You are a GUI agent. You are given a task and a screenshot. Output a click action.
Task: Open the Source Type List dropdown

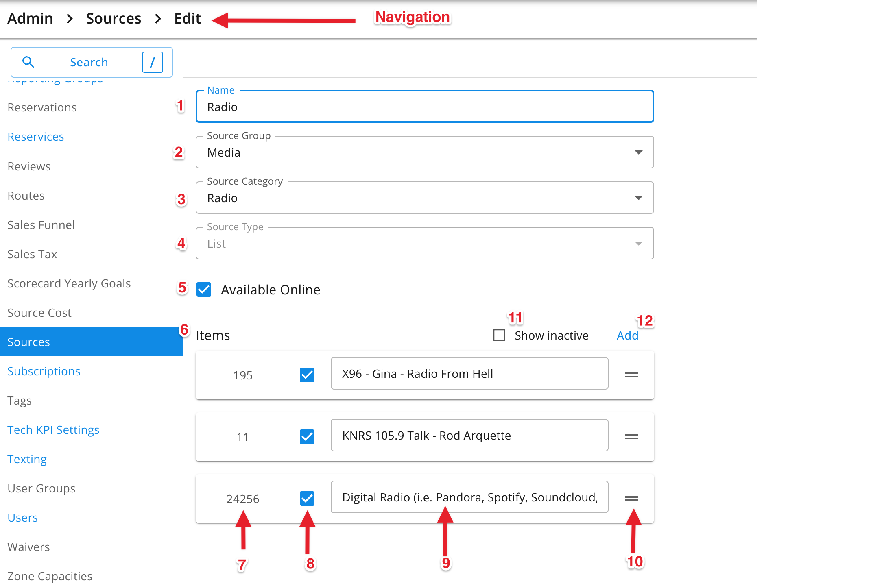(x=425, y=243)
